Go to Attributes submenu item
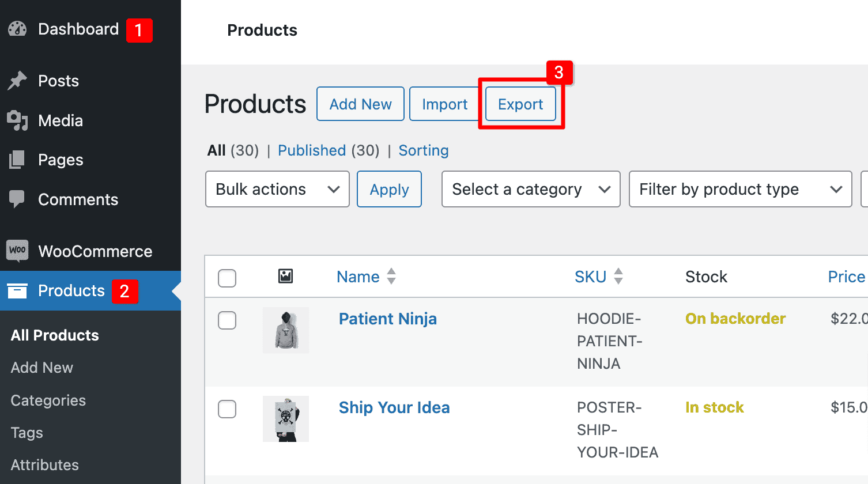868x484 pixels. 44,465
